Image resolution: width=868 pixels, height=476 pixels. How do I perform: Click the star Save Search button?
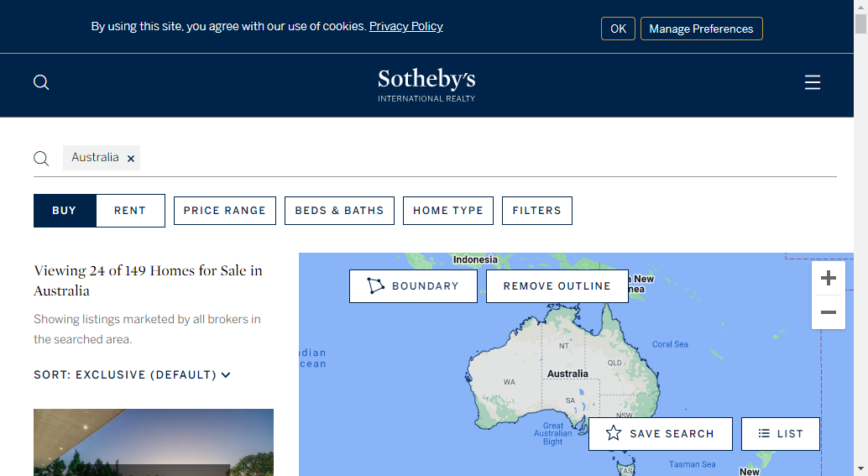coord(660,434)
